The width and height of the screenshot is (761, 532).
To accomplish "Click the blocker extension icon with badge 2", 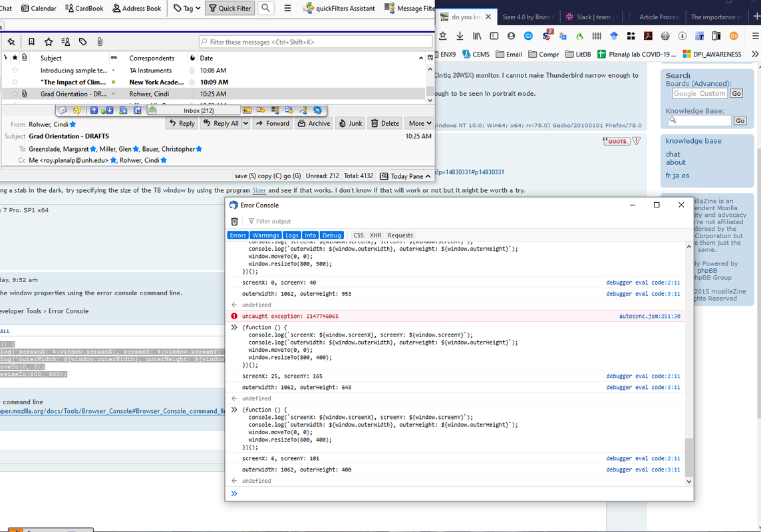I will (547, 35).
